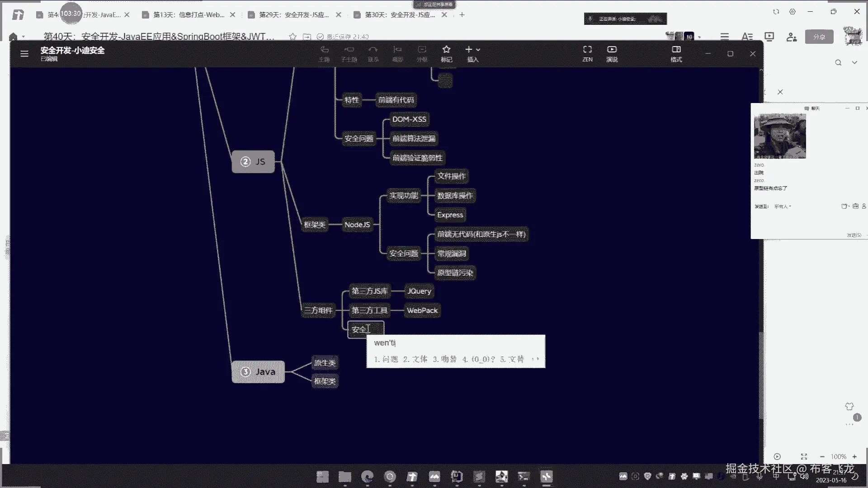Toggle the favorite star beside document title
The width and height of the screenshot is (868, 488).
[292, 37]
